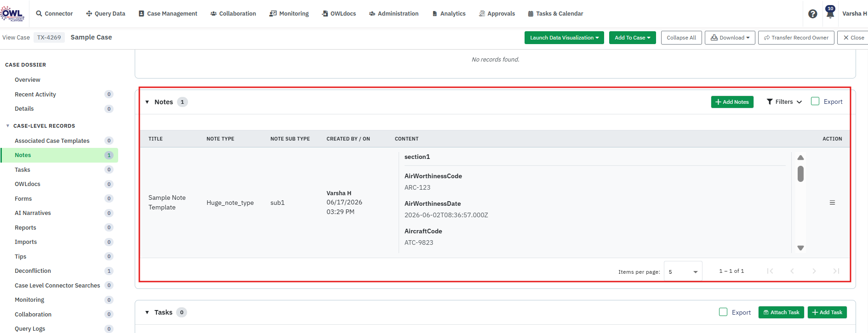Viewport: 868px width, 333px height.
Task: Click the TITLE column header
Action: [156, 139]
